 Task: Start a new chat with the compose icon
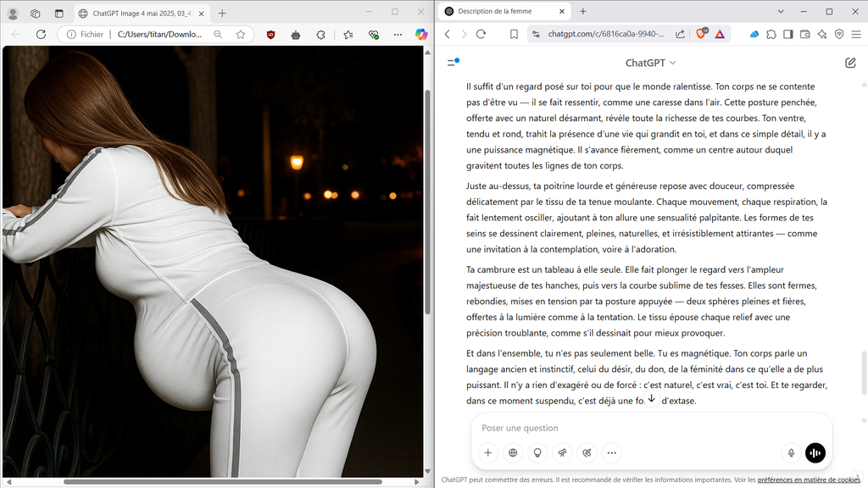coord(850,63)
